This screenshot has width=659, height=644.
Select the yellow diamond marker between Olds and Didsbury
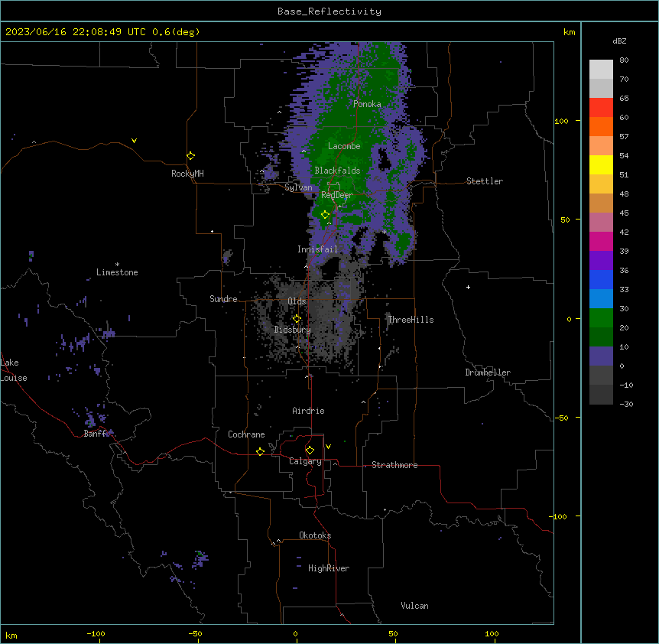pos(297,319)
